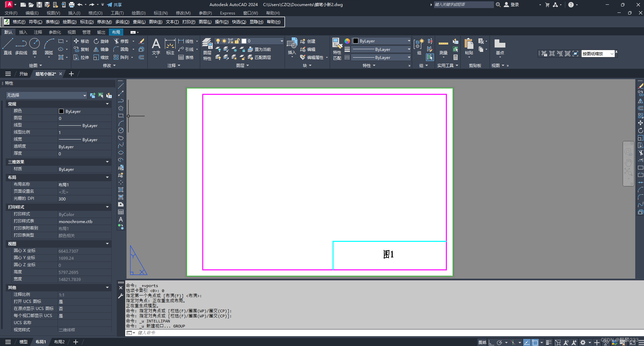The image size is (644, 346).
Task: Click the Paste (粘贴) icon
Action: pos(469,46)
